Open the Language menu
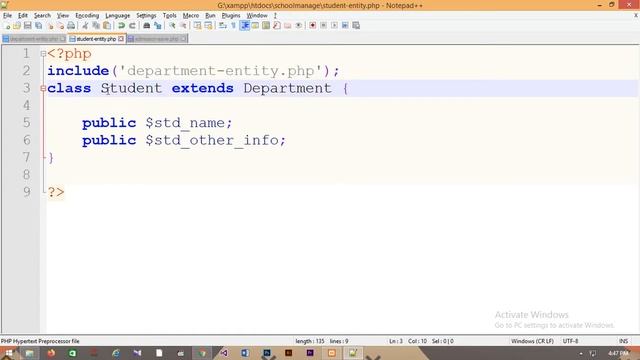This screenshot has width=640, height=360. pos(118,16)
